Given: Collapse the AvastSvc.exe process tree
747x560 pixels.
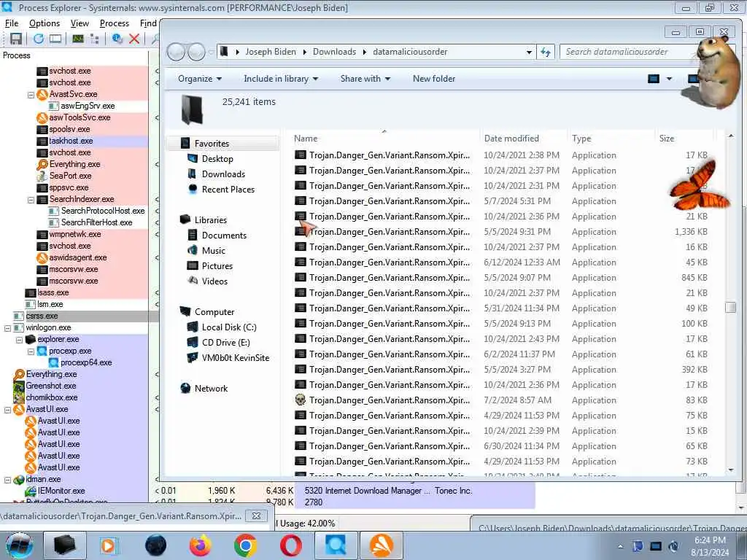Looking at the screenshot, I should click(x=31, y=95).
